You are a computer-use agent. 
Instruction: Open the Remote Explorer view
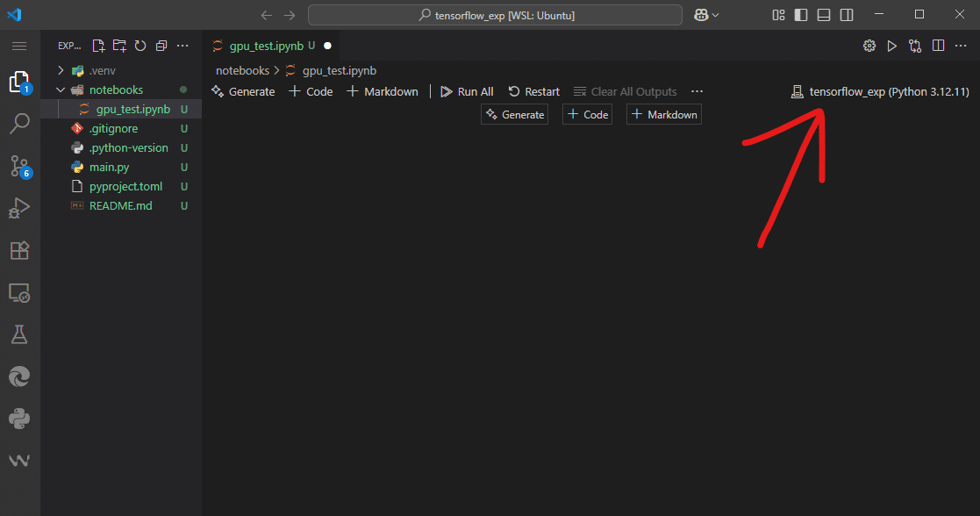(19, 292)
